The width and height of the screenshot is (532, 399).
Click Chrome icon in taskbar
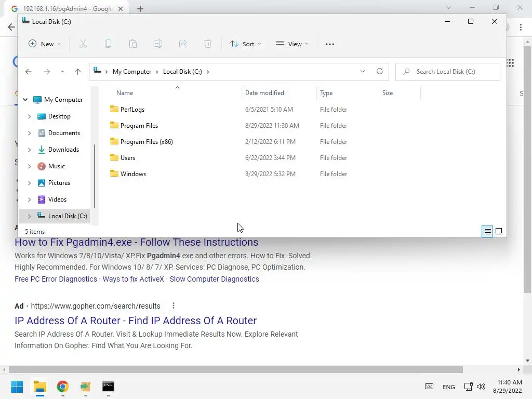63,387
